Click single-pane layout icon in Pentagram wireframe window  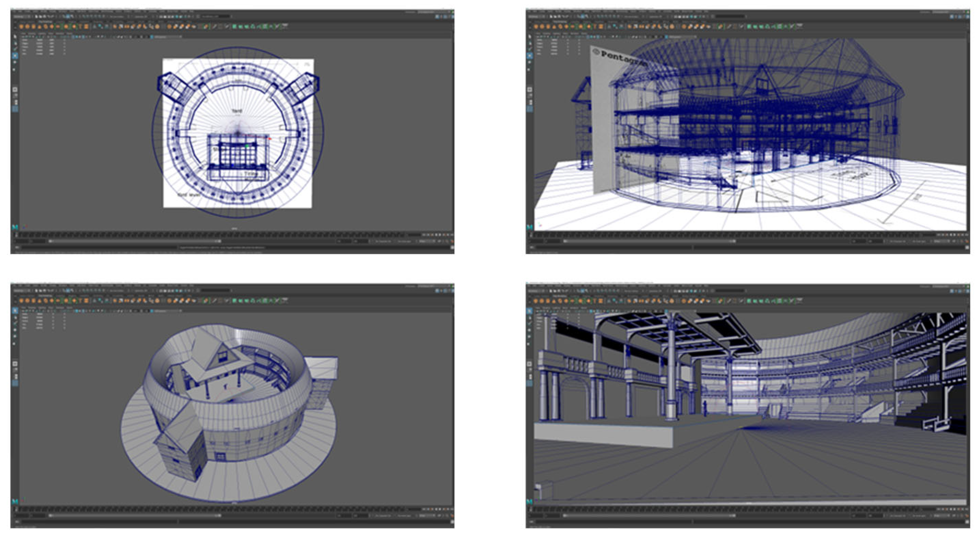(x=530, y=90)
